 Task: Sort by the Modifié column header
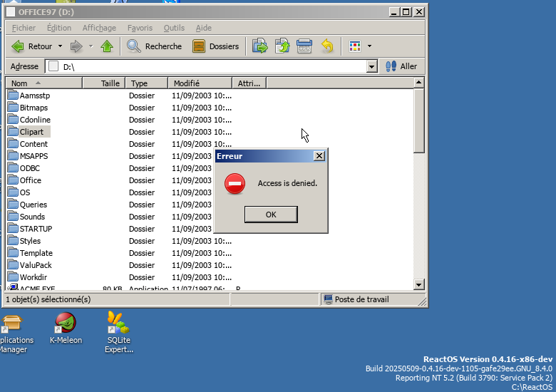pos(200,83)
